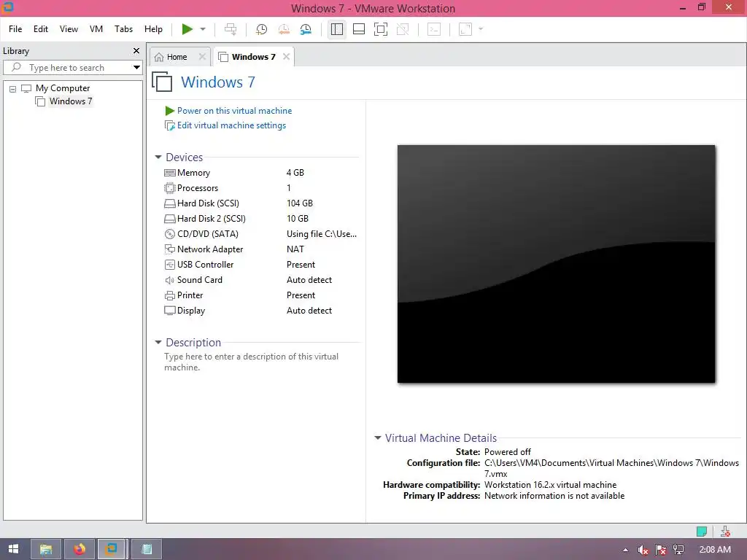This screenshot has height=560, width=747.
Task: Close the Windows 7 tab
Action: [x=286, y=57]
